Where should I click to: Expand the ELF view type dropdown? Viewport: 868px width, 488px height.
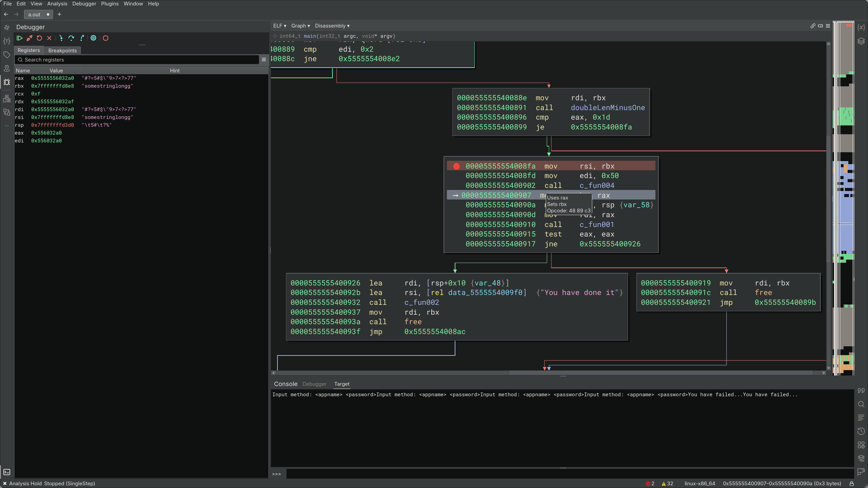pyautogui.click(x=279, y=26)
